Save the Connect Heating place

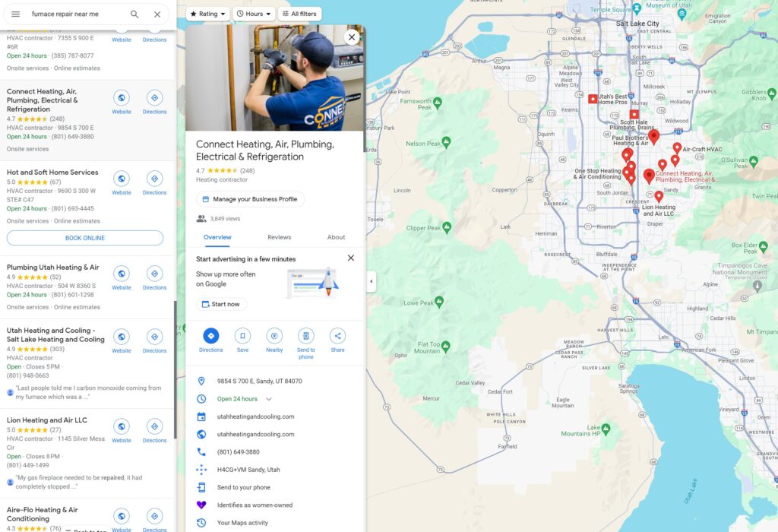242,337
